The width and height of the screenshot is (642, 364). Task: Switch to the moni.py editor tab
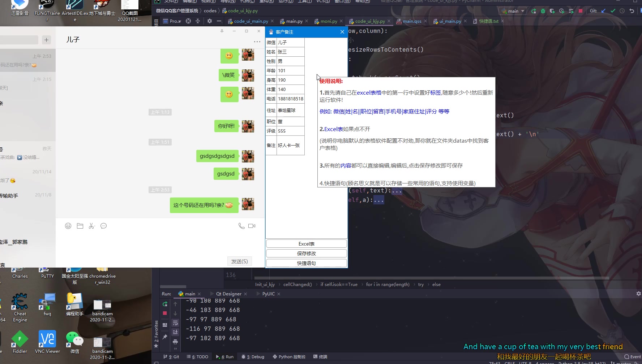coord(329,21)
